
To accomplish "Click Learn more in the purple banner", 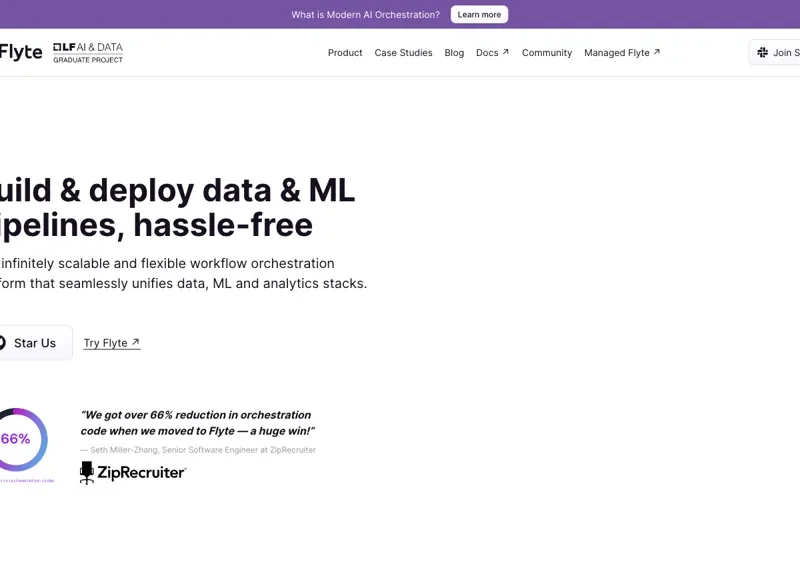I will [x=479, y=14].
